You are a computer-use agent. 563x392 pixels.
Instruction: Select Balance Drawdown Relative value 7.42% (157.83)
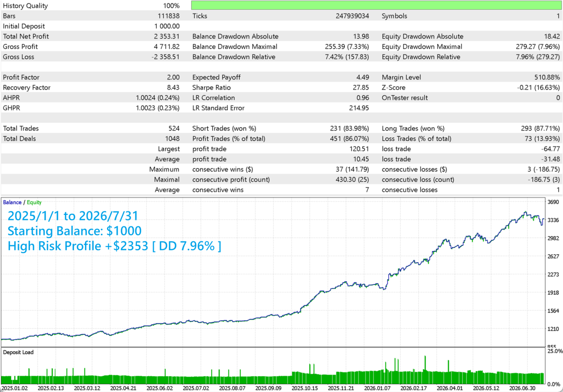[x=347, y=57]
